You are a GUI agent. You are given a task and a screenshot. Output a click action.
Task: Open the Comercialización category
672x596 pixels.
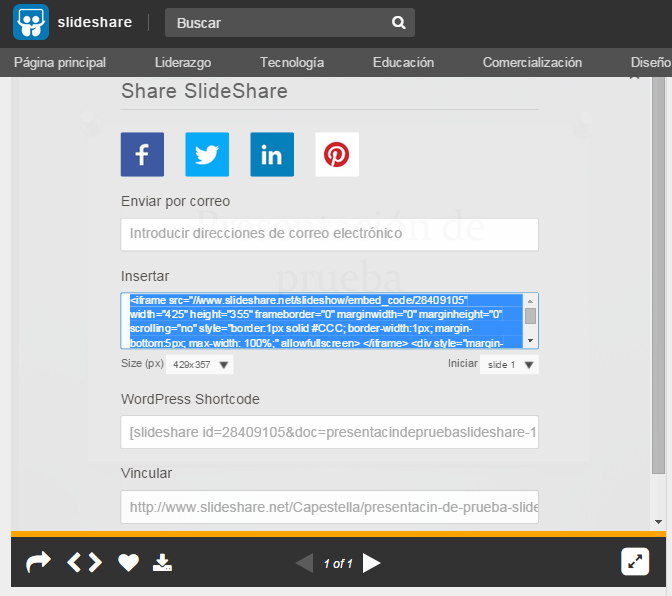pos(532,63)
